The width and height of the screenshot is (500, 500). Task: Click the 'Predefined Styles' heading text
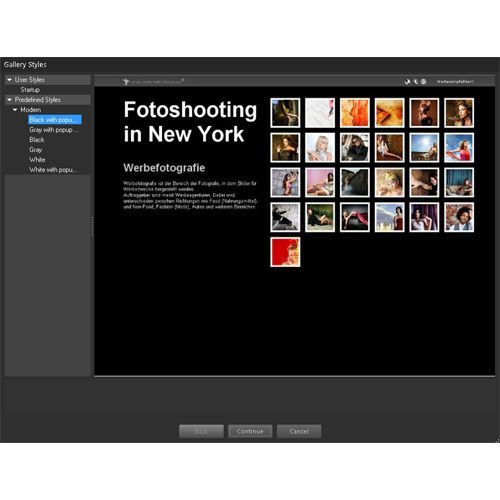(x=38, y=100)
